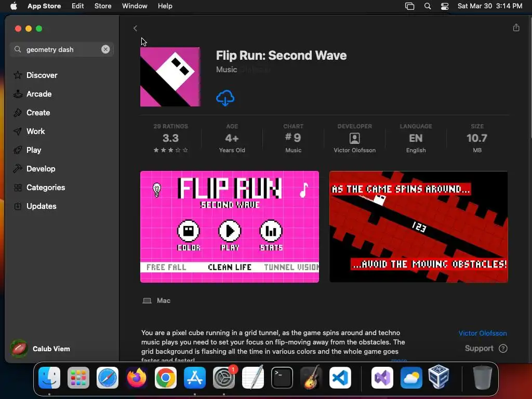Open the Victor Olofsson developer link
The image size is (532, 399).
click(x=483, y=333)
